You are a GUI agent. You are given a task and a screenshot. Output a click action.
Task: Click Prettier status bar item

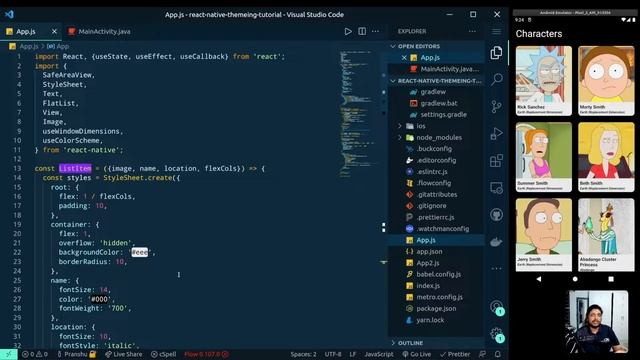tap(455, 354)
